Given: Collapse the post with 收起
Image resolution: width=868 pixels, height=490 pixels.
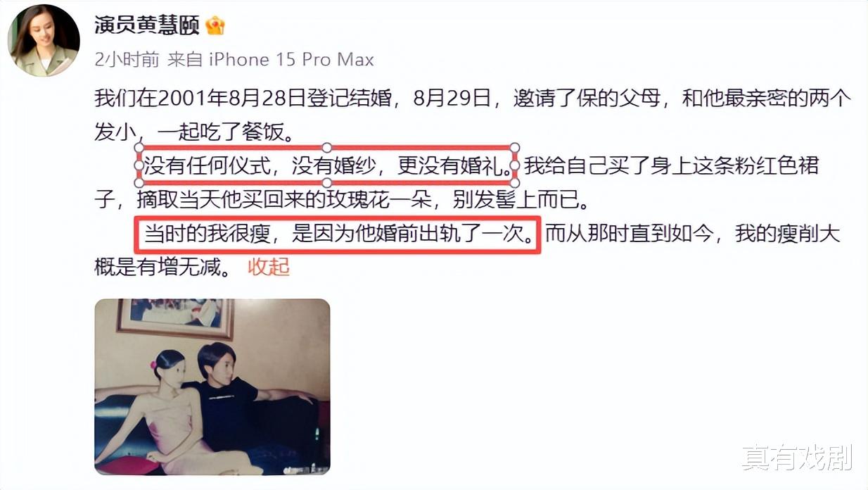Looking at the screenshot, I should [269, 268].
